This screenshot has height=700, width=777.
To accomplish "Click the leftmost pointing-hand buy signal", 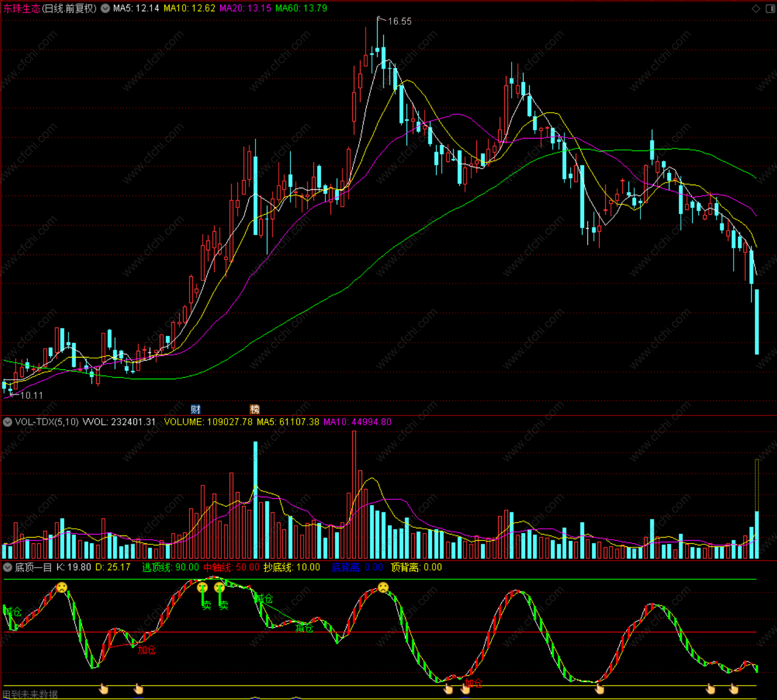I will point(103,689).
